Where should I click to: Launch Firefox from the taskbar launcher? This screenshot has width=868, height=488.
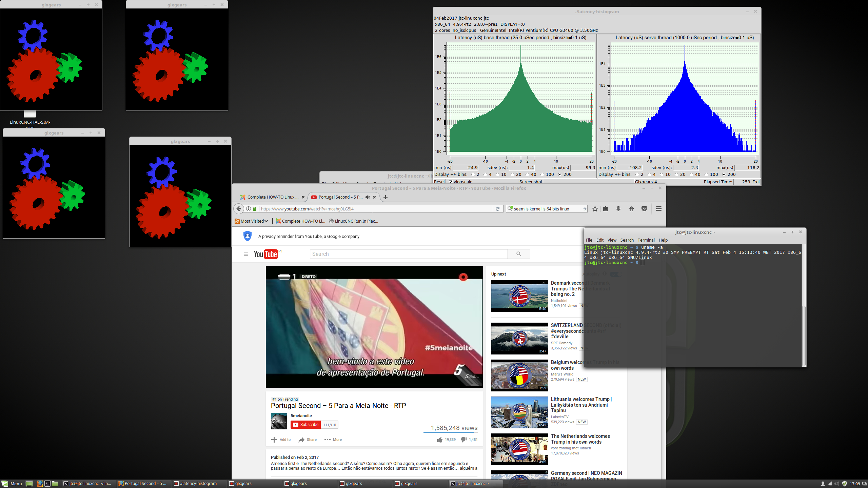tap(40, 484)
